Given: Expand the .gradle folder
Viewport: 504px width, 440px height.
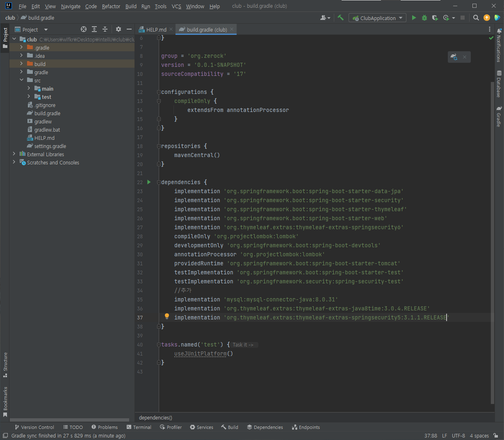Looking at the screenshot, I should coord(21,47).
